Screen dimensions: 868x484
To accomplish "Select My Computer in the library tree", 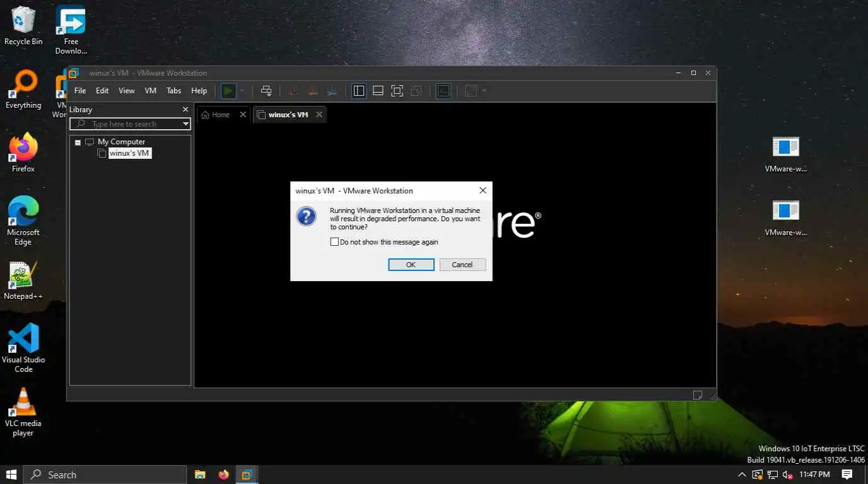I will 121,142.
